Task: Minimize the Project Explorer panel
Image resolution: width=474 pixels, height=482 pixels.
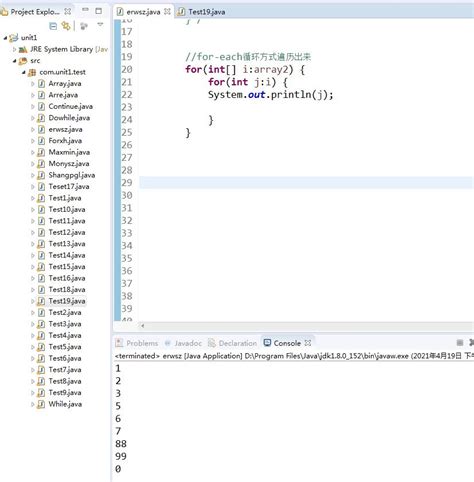Action: coord(85,10)
